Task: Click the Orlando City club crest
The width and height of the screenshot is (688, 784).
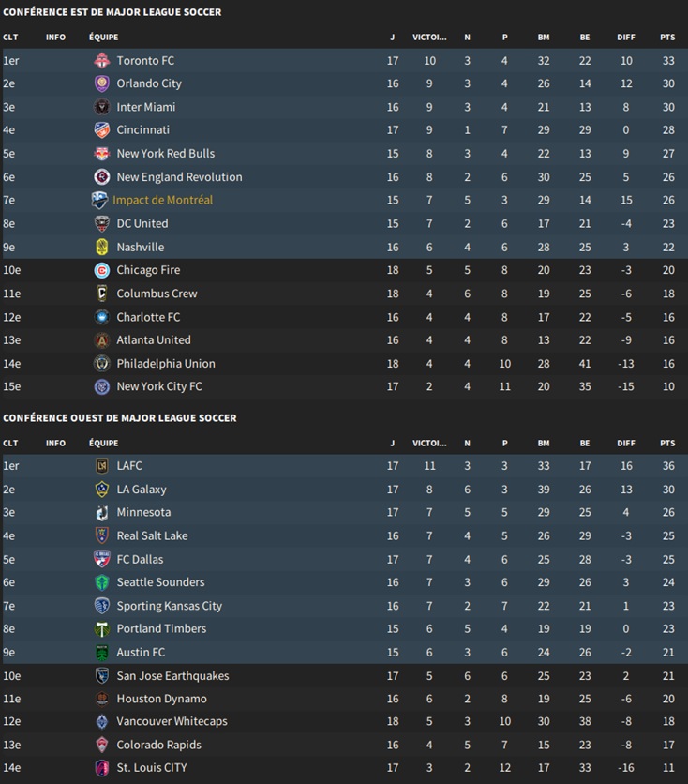Action: click(102, 83)
